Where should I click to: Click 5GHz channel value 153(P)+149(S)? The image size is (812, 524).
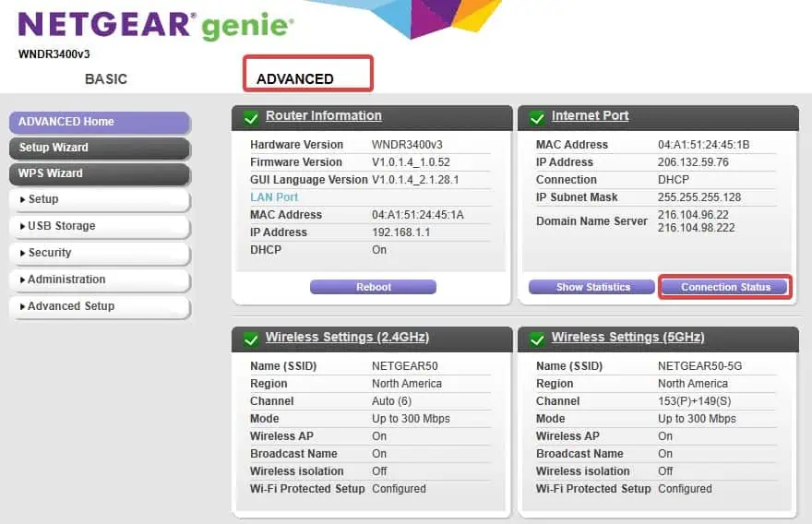pos(694,401)
